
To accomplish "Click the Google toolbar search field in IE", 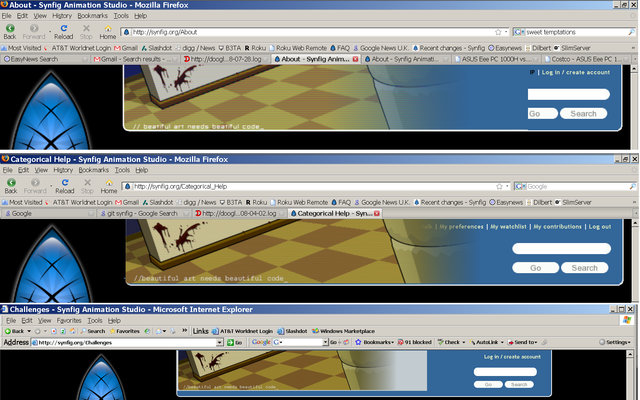I will (x=302, y=342).
